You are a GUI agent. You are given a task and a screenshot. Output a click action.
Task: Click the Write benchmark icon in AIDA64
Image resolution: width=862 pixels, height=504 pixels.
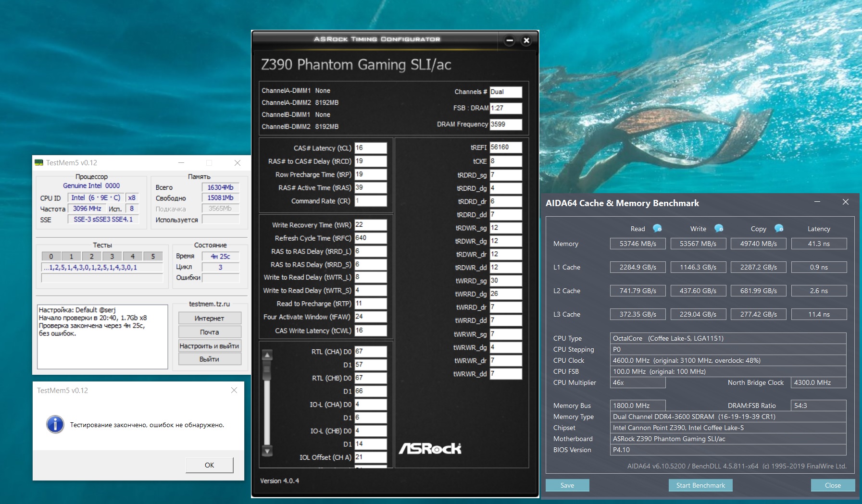click(x=719, y=228)
